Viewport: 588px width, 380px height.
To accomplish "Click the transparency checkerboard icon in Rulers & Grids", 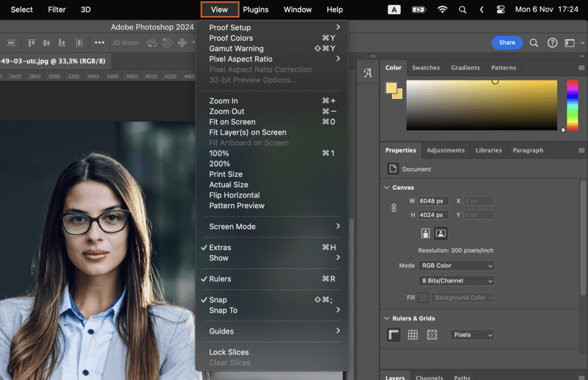I will tap(432, 335).
